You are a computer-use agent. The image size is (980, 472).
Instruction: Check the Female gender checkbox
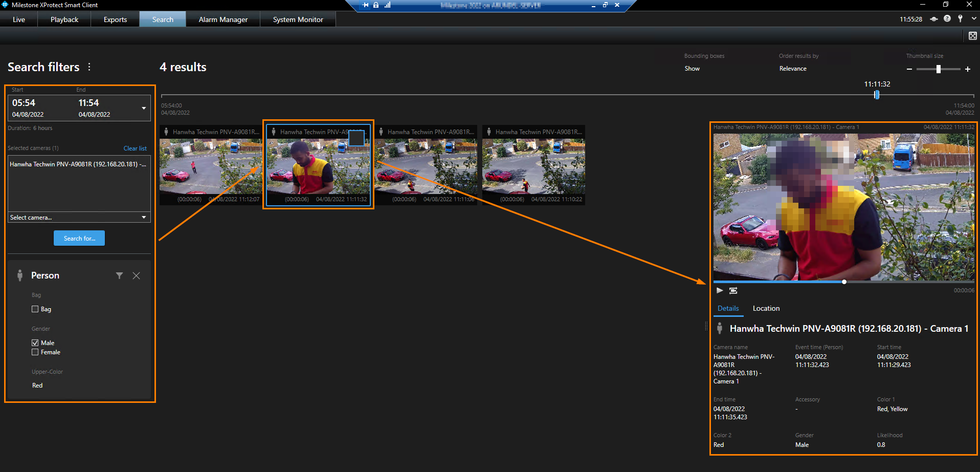35,352
